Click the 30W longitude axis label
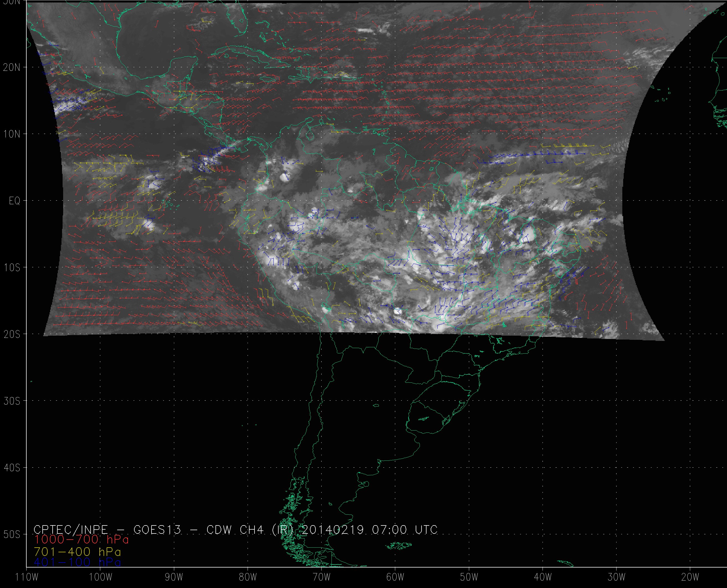 pyautogui.click(x=616, y=577)
